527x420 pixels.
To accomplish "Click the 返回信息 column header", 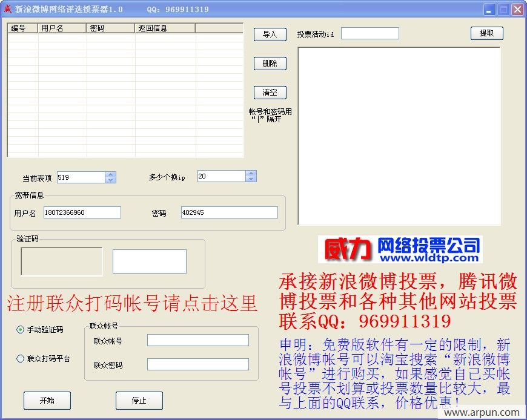I will [x=165, y=28].
